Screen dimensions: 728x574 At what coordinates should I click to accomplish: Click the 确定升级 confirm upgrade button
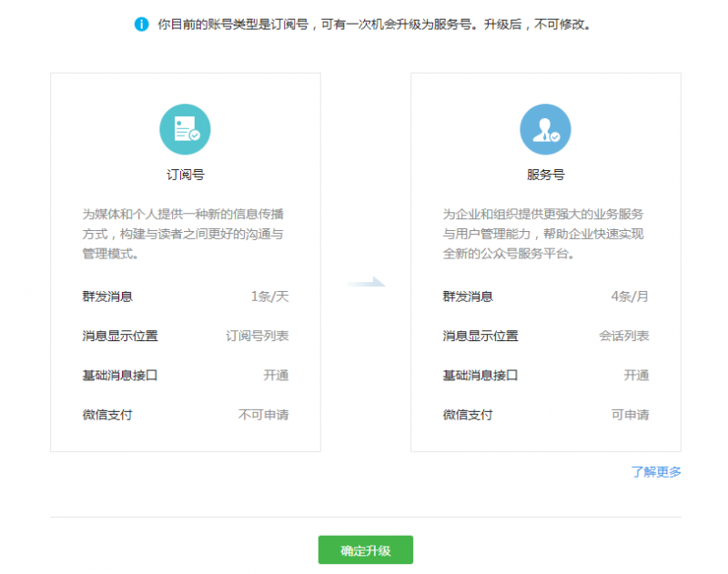click(364, 549)
